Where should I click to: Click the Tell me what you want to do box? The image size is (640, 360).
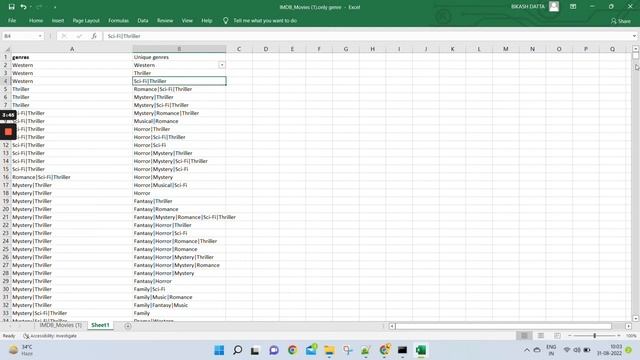[x=265, y=20]
